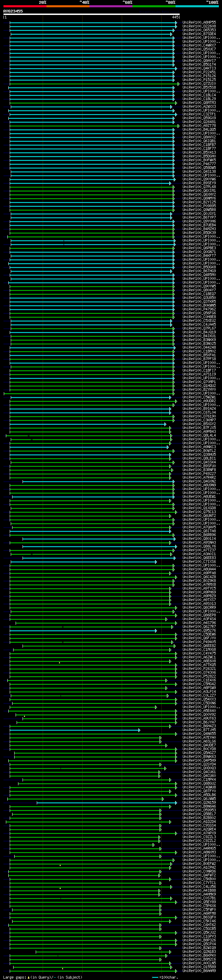This screenshot has width=222, height=980.
Task: Select hit label UniRef100_Q4S138
Action: coord(199,172)
